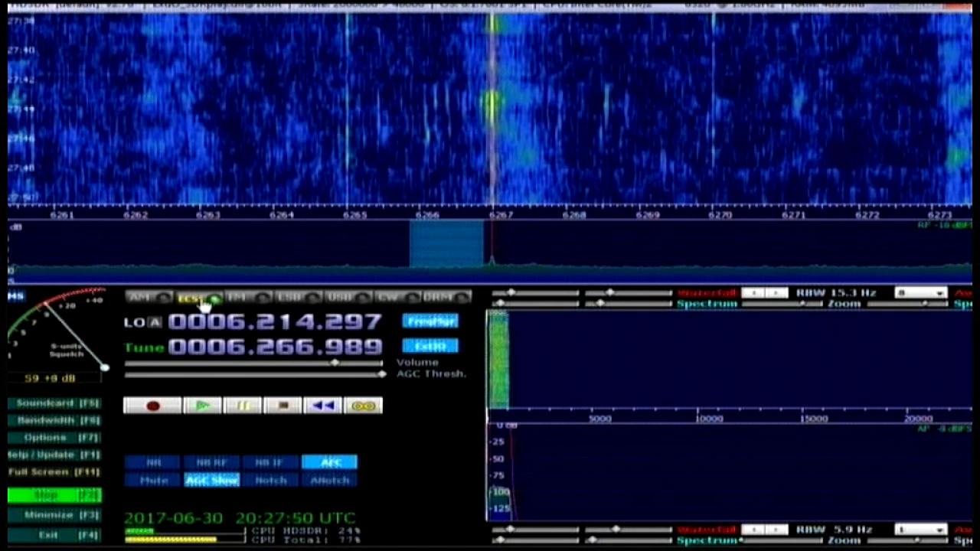Click the 5000 mark on the audio frequency scale
Viewport: 980px width, 551px height.
tap(599, 419)
